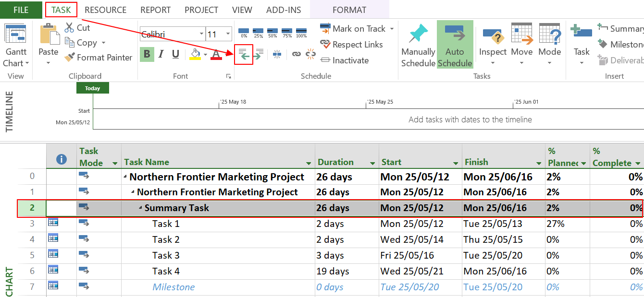Open the FORMAT contextual tab

pos(349,10)
